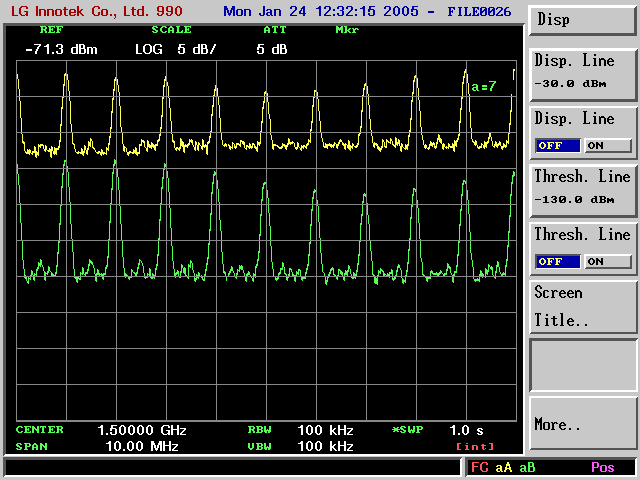Turn Disp. Line ON
This screenshot has width=640, height=480.
(608, 145)
